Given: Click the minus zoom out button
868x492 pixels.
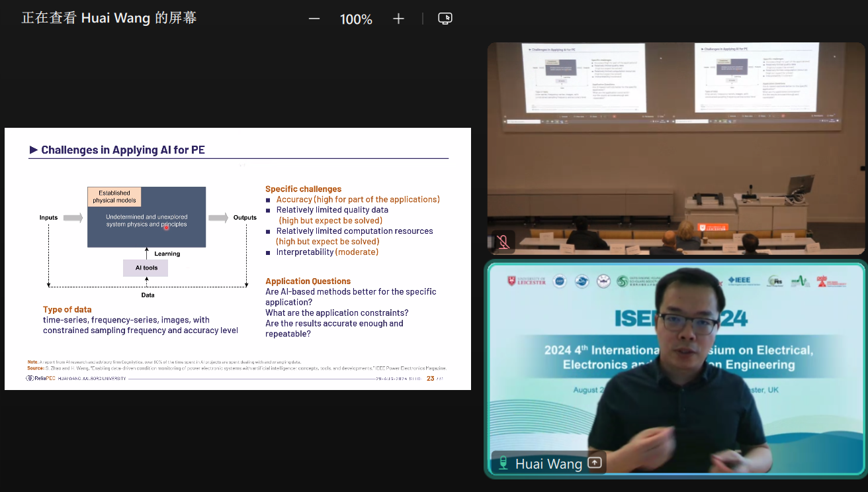Looking at the screenshot, I should coord(314,19).
